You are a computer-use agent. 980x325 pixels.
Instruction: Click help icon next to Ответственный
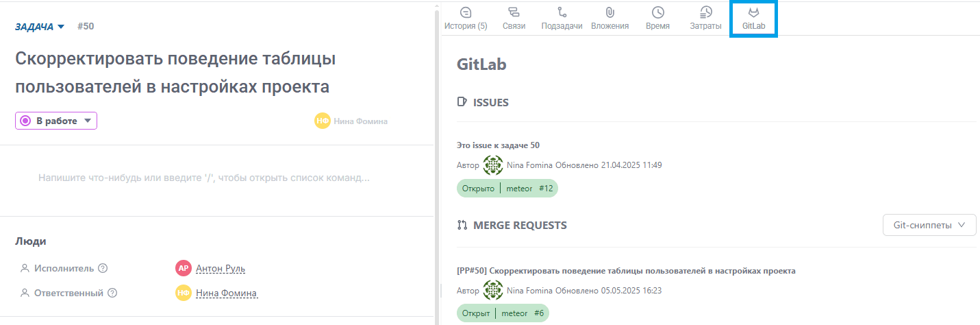click(x=112, y=293)
